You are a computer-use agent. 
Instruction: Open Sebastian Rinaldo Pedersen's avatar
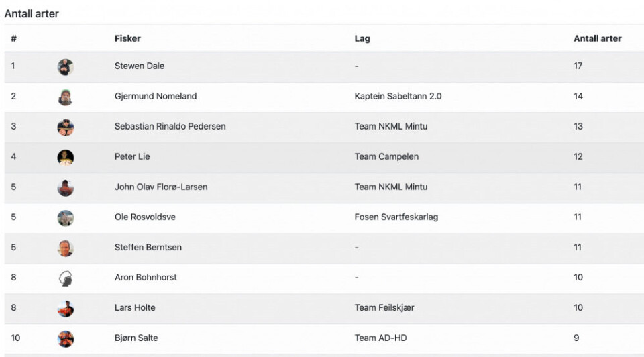point(65,127)
